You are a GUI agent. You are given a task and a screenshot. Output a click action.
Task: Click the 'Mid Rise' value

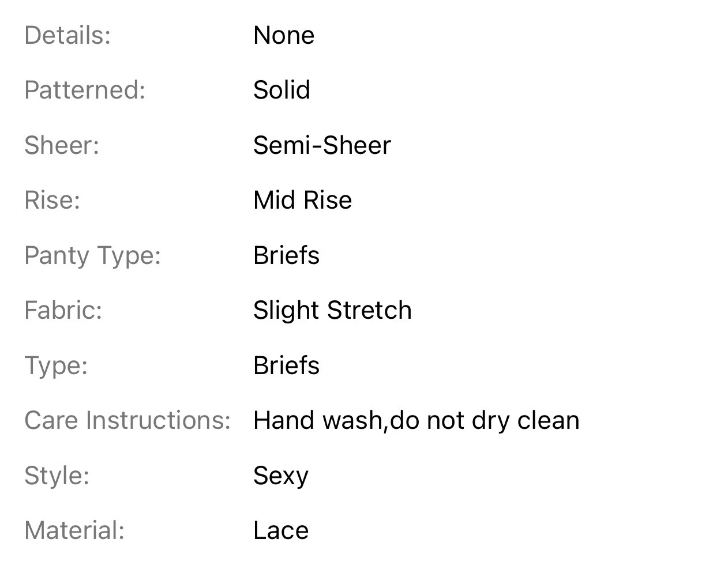pyautogui.click(x=302, y=201)
